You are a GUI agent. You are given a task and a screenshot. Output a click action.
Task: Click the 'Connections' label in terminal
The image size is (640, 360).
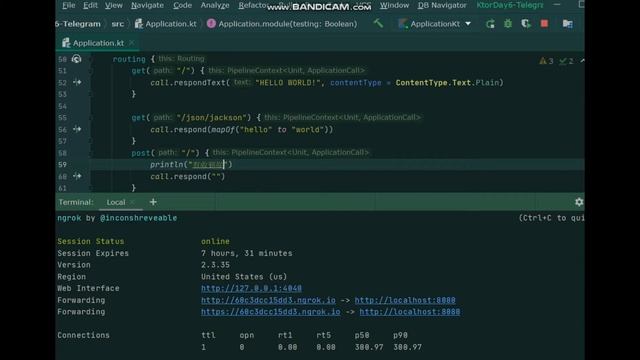pyautogui.click(x=83, y=335)
